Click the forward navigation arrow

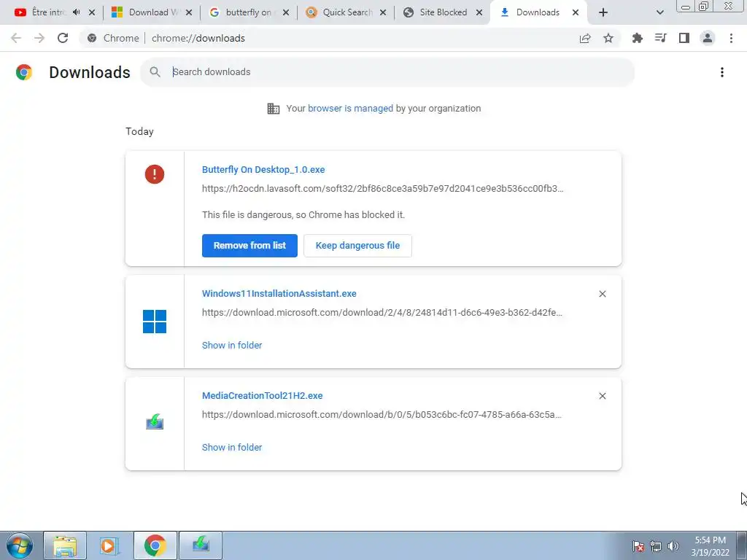[39, 38]
